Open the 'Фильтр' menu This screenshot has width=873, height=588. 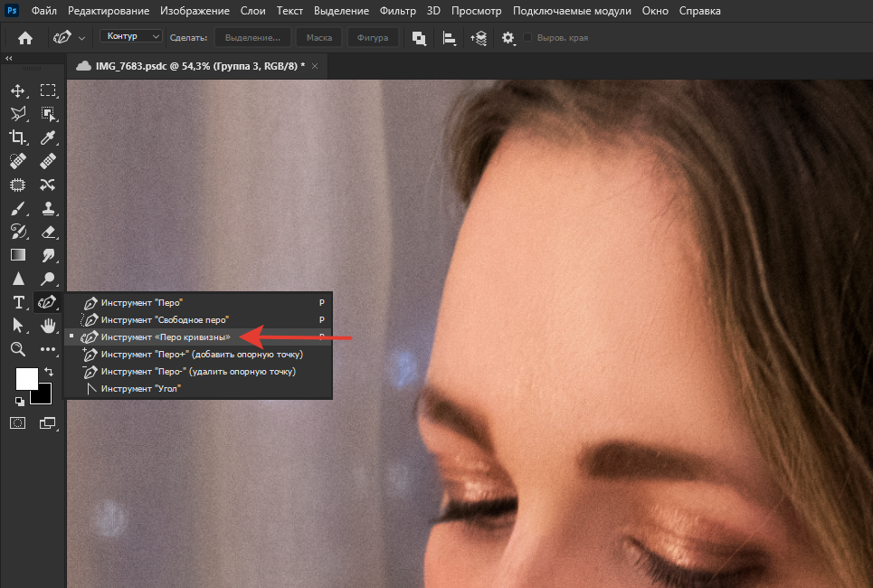[x=397, y=11]
